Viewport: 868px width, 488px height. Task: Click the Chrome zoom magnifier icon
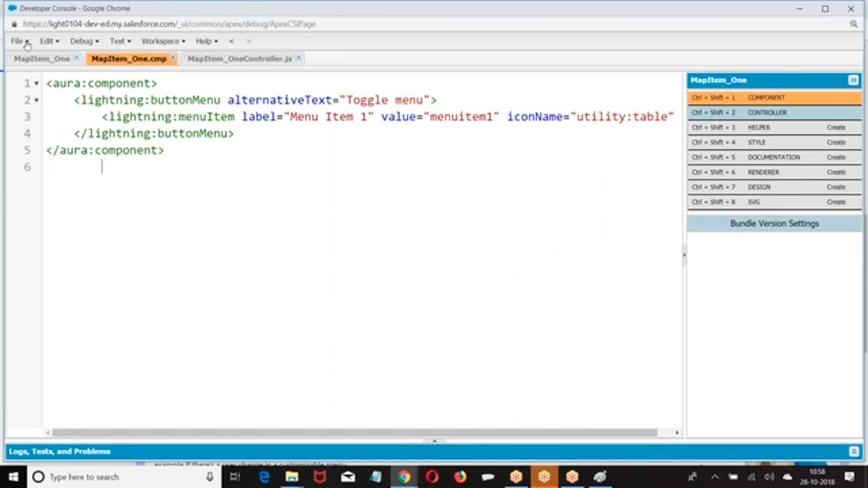click(x=854, y=24)
